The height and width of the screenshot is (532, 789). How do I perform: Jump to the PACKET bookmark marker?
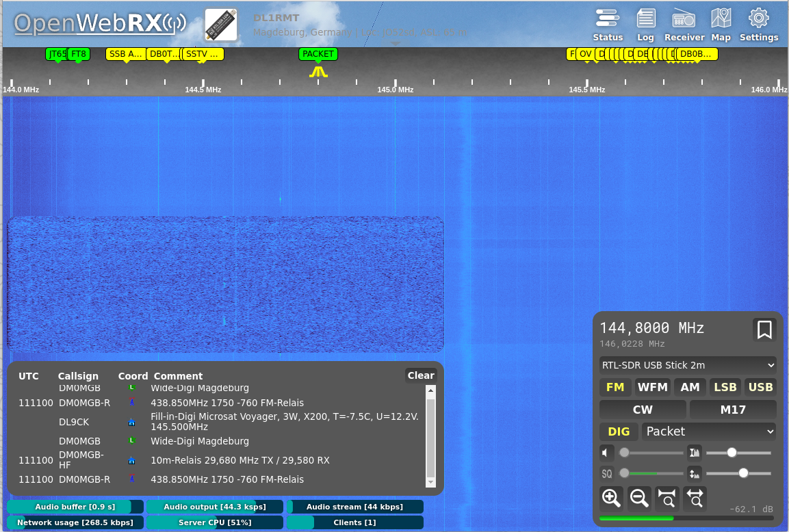pos(318,54)
